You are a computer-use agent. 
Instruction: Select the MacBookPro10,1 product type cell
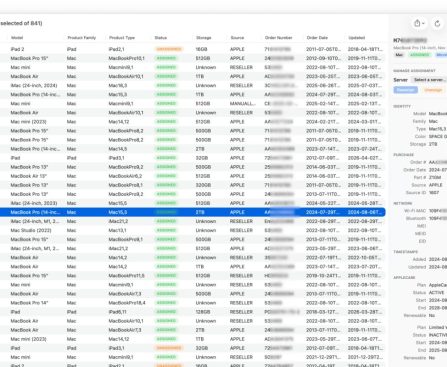point(127,58)
